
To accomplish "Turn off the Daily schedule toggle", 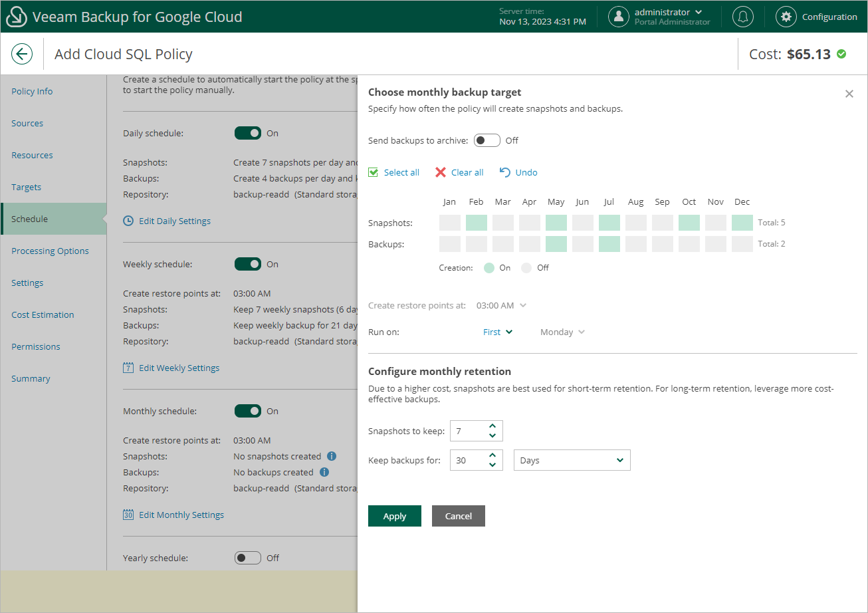I will pos(248,133).
